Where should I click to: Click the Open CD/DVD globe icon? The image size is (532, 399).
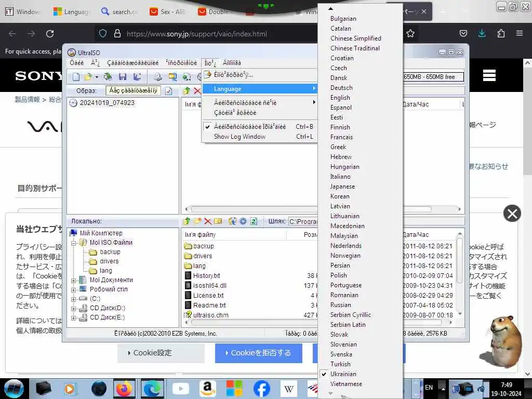108,77
